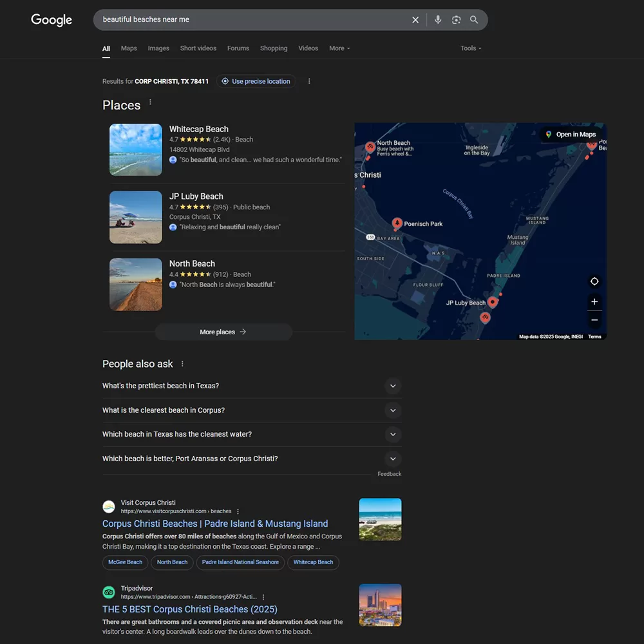This screenshot has height=644, width=644.
Task: Click the More places button
Action: pos(223,332)
